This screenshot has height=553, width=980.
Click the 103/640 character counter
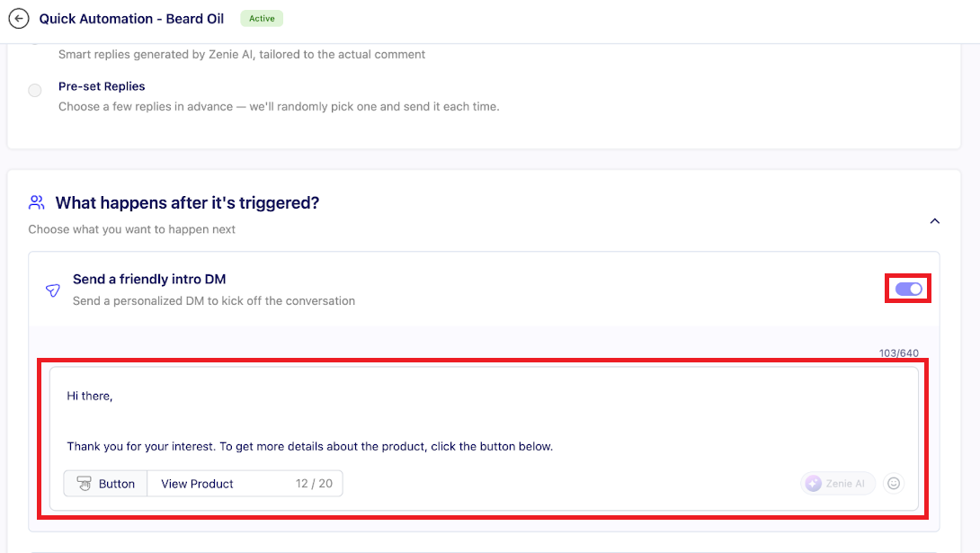coord(898,353)
